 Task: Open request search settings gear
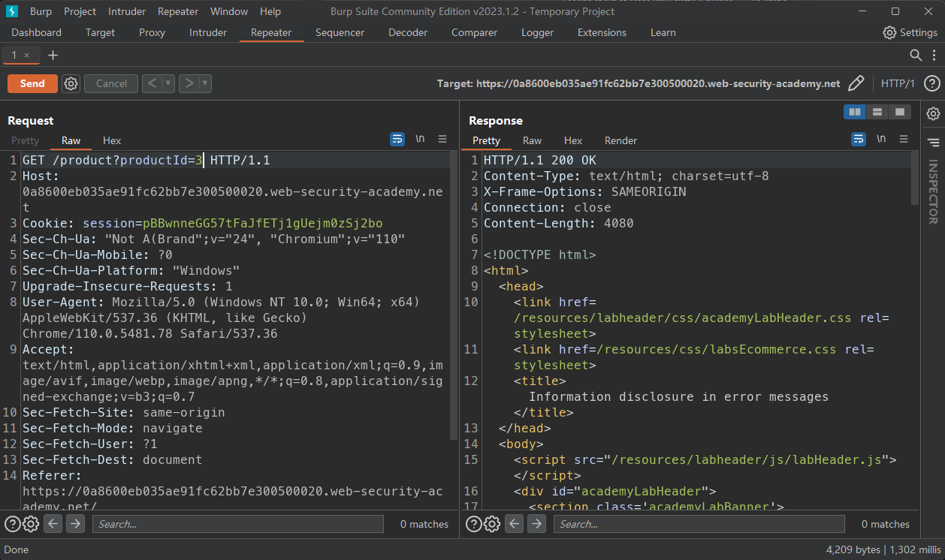tap(31, 524)
